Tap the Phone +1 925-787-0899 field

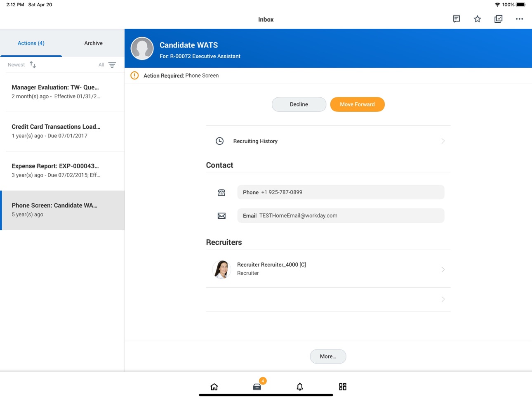(x=341, y=192)
